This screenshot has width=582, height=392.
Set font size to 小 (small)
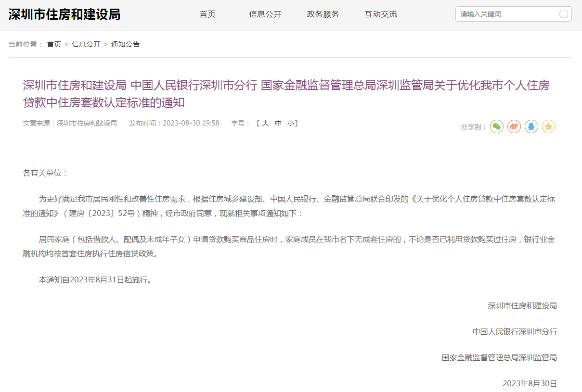point(291,124)
